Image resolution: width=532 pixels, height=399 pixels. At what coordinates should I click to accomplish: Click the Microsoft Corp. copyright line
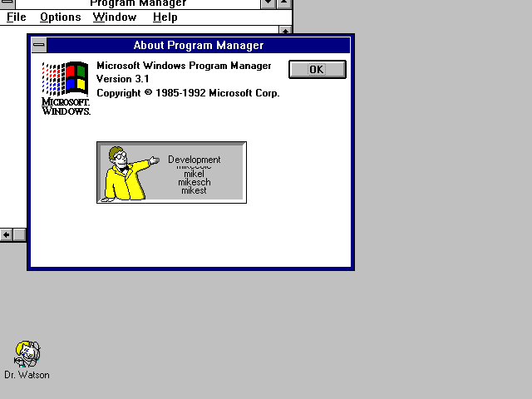pos(188,93)
